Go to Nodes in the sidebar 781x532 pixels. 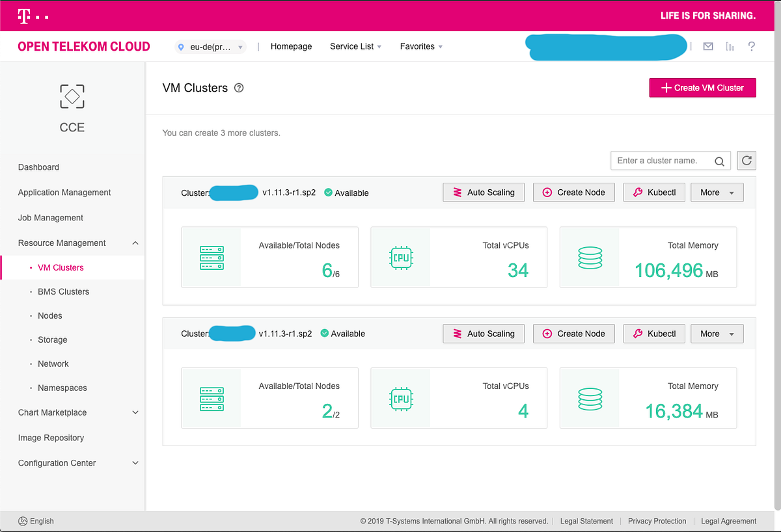coord(50,315)
